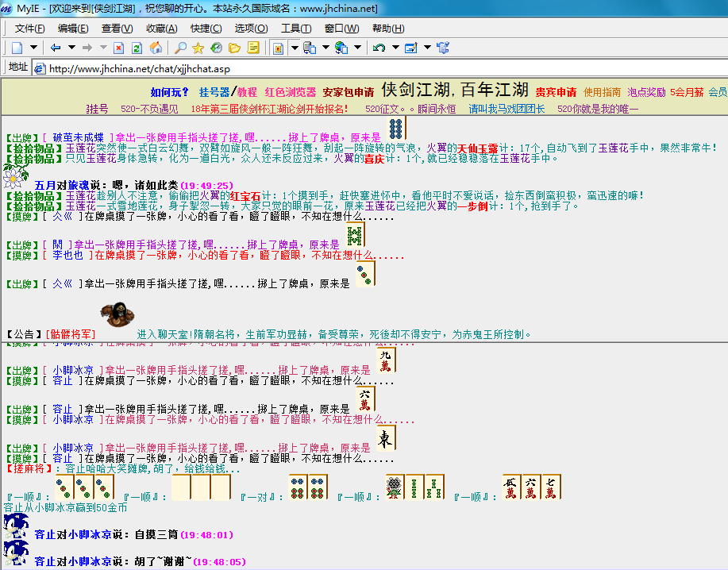Open browsing history clock icon
728x570 pixels.
[x=217, y=48]
